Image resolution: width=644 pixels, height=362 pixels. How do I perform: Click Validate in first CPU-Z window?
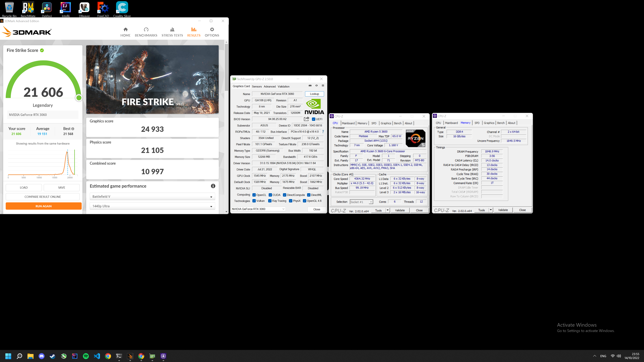click(x=400, y=210)
